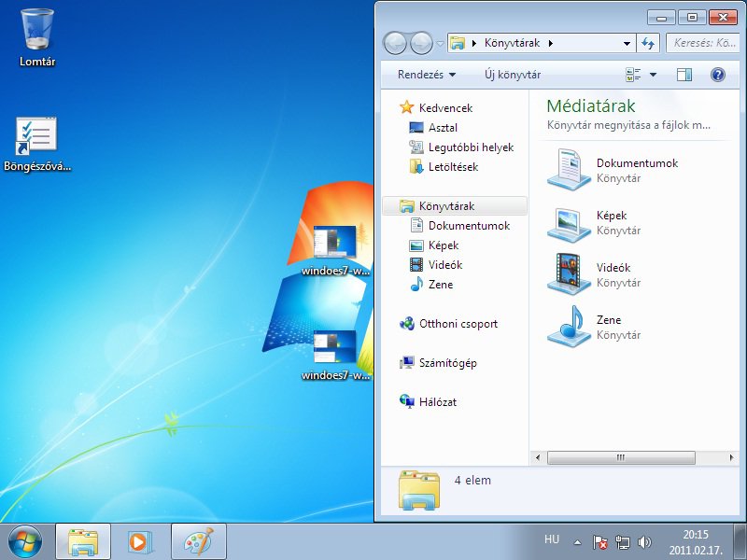
Task: Go forward with the Explorer forward arrow
Action: (421, 43)
